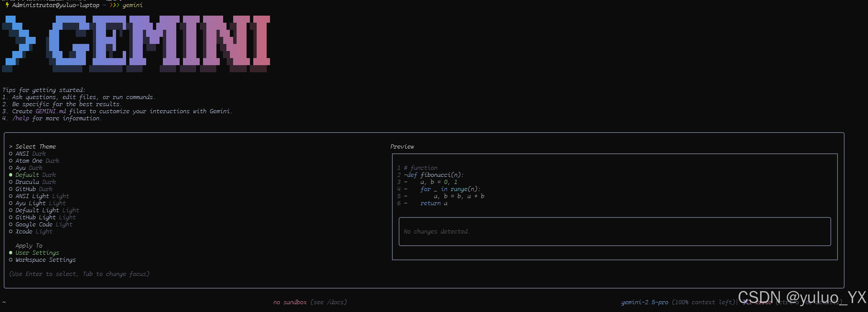Click the gemini-2.5-pro model name
868x312 pixels.
644,302
